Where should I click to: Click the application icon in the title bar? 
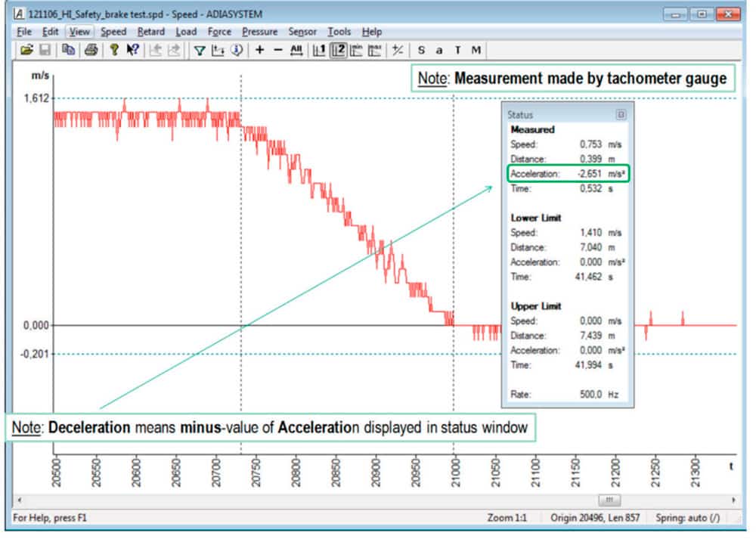tap(19, 14)
